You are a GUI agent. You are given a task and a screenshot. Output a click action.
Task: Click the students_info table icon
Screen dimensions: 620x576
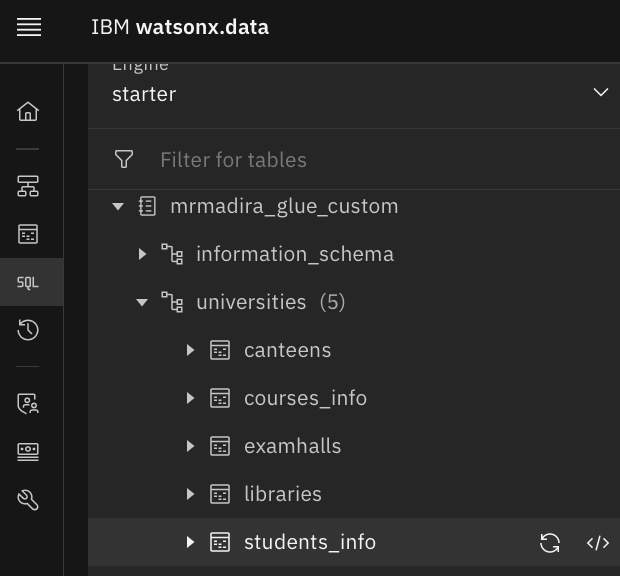coord(220,542)
